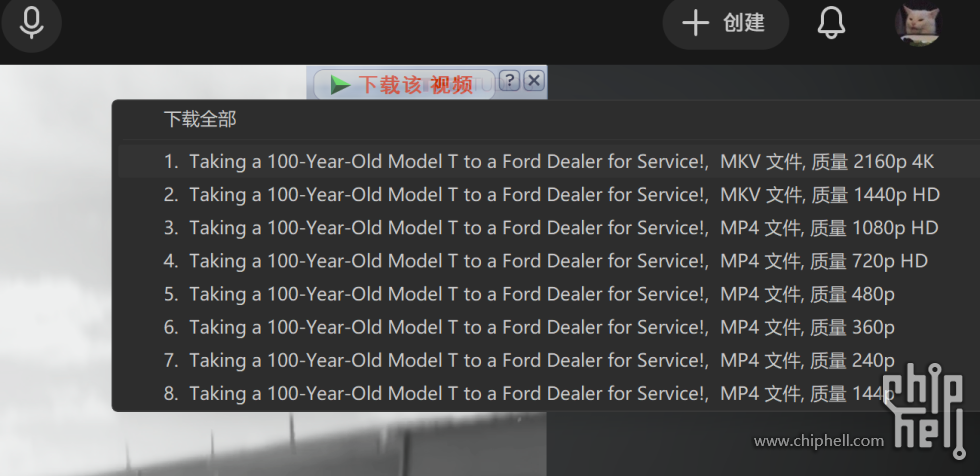Click the microphone voice search icon
The image size is (980, 476).
coord(31,23)
